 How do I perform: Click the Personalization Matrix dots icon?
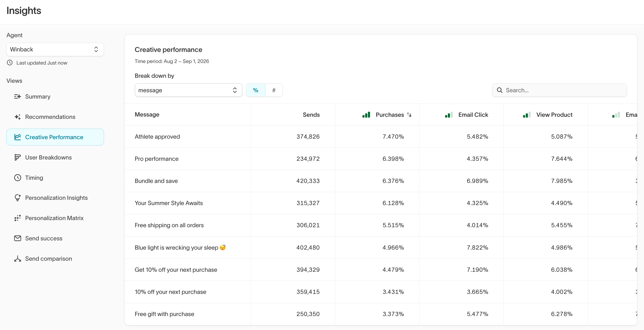coord(18,218)
